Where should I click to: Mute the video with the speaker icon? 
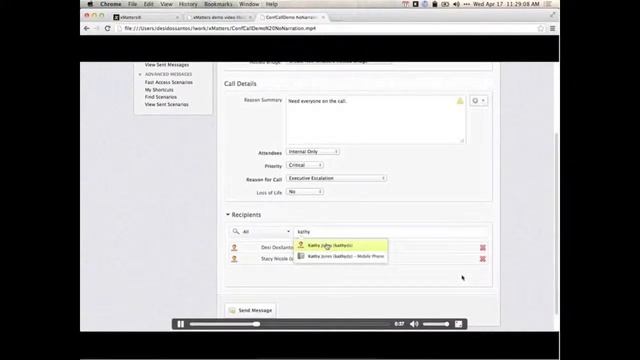pyautogui.click(x=414, y=324)
